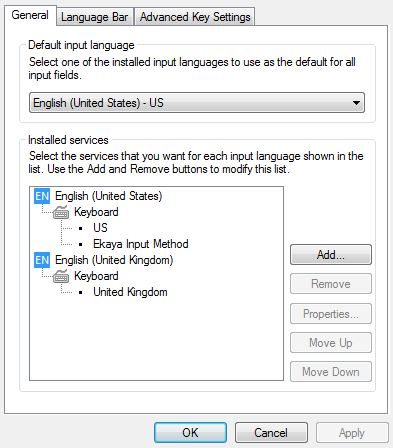The image size is (393, 448).
Task: Click the EN icon beside English (United States)
Action: [x=42, y=196]
